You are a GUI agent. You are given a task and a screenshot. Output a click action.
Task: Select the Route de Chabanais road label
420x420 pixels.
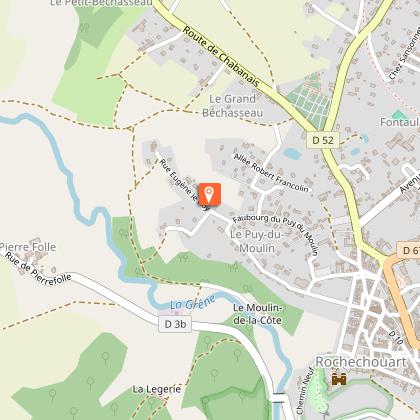point(221,57)
